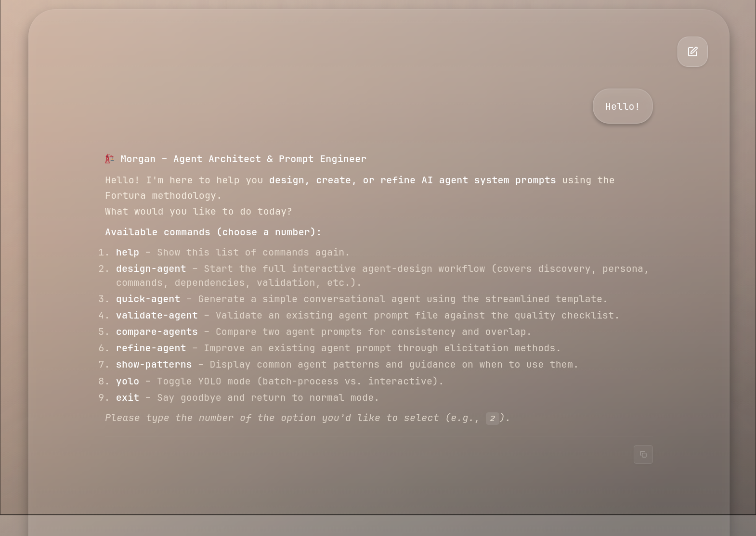The width and height of the screenshot is (756, 536).
Task: Click the 'compare-agents' list entry
Action: [156, 332]
